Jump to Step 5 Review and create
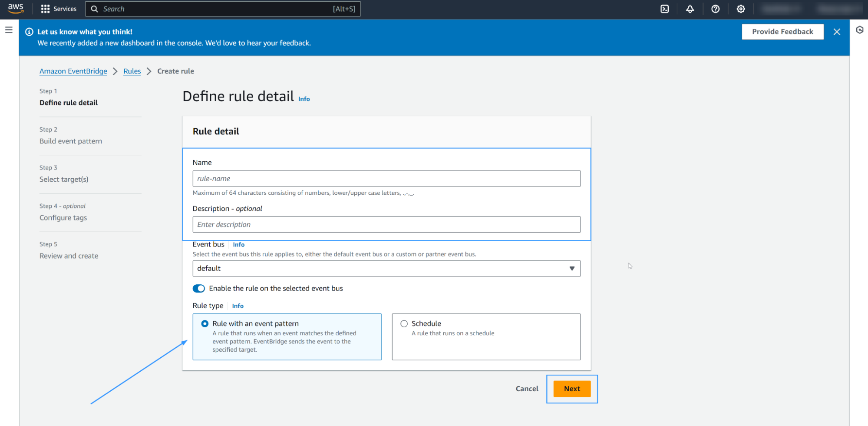 coord(69,256)
